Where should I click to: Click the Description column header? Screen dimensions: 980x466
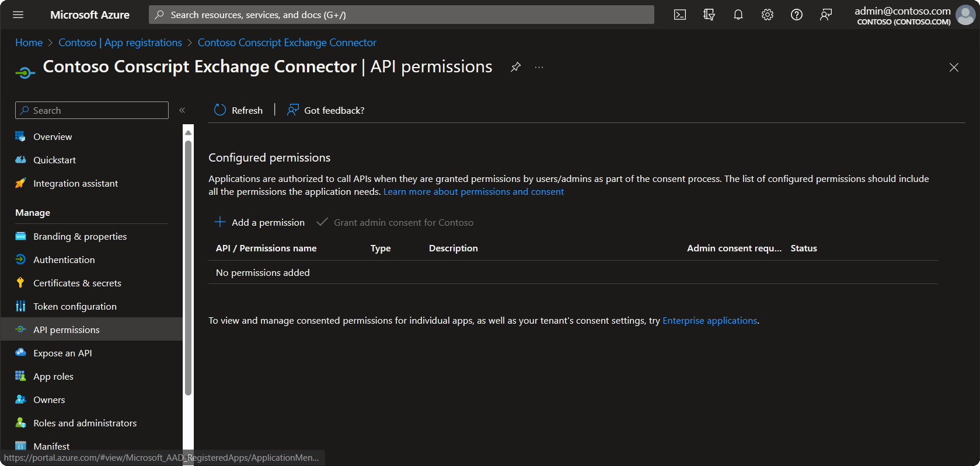(454, 248)
